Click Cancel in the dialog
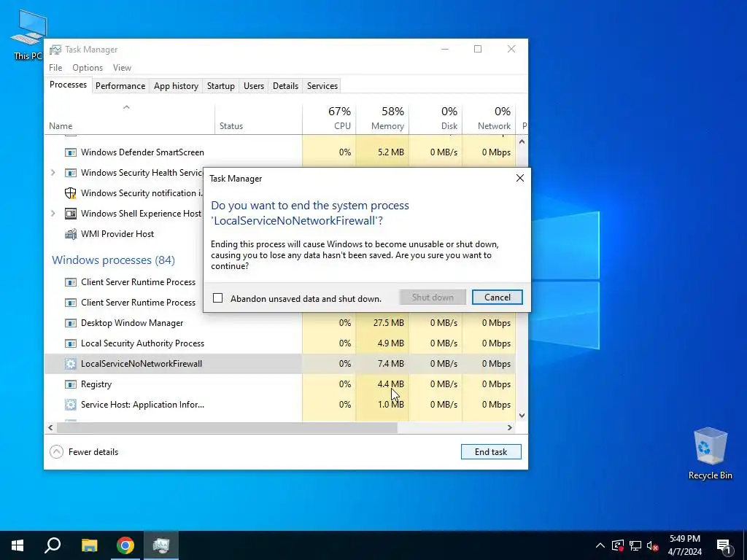 497,297
